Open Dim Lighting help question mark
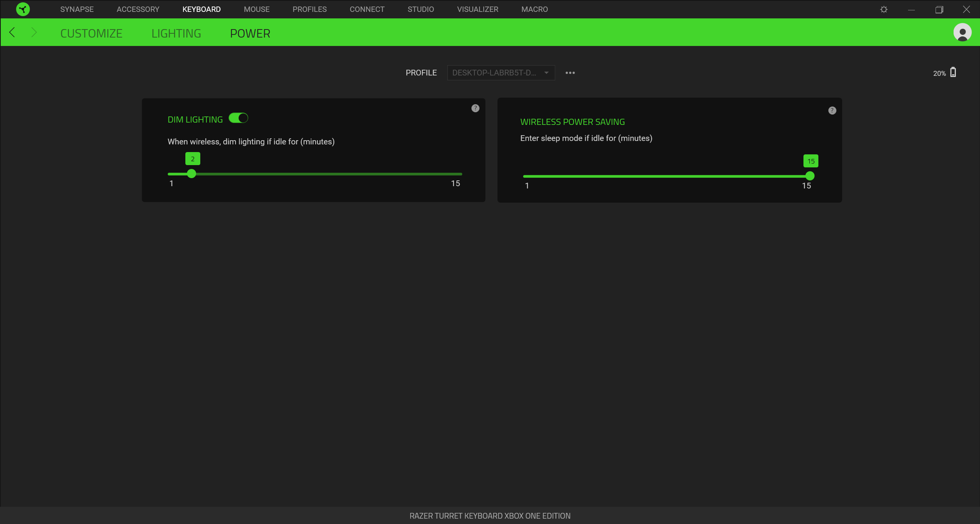The width and height of the screenshot is (980, 524). (475, 108)
